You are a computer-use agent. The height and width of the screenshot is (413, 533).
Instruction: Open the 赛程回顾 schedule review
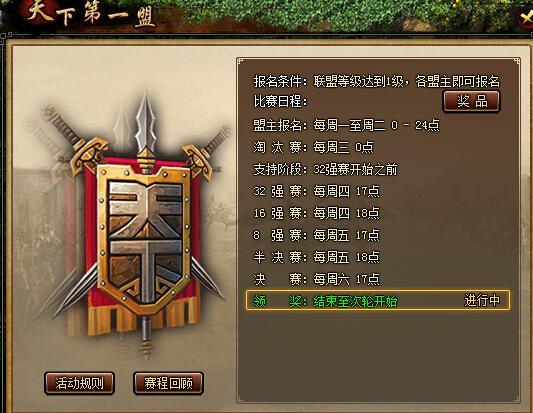168,383
